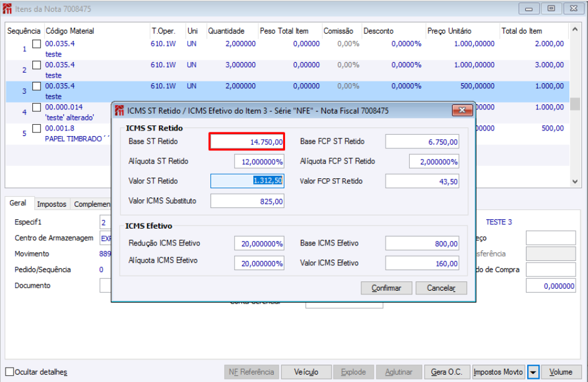Open the Complemento tab
The height and width of the screenshot is (382, 588).
pos(92,204)
